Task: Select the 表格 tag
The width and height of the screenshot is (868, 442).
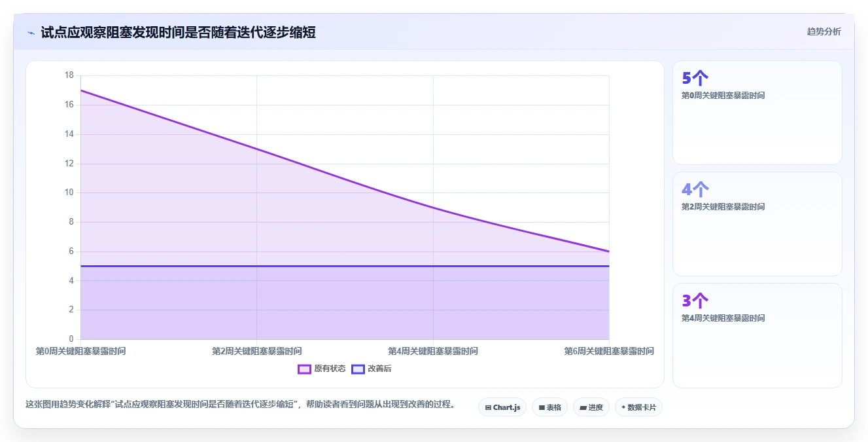Action: [x=549, y=407]
